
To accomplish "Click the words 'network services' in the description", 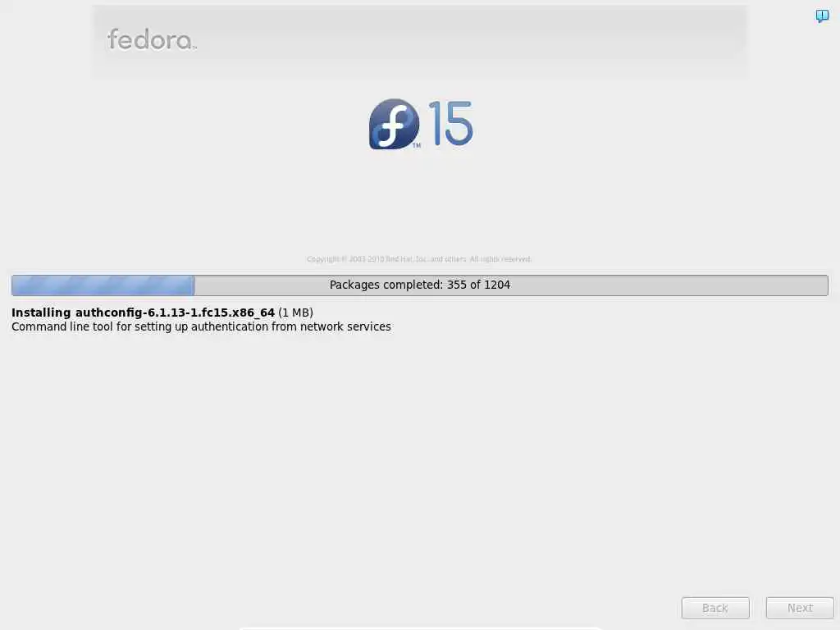I will pos(345,326).
